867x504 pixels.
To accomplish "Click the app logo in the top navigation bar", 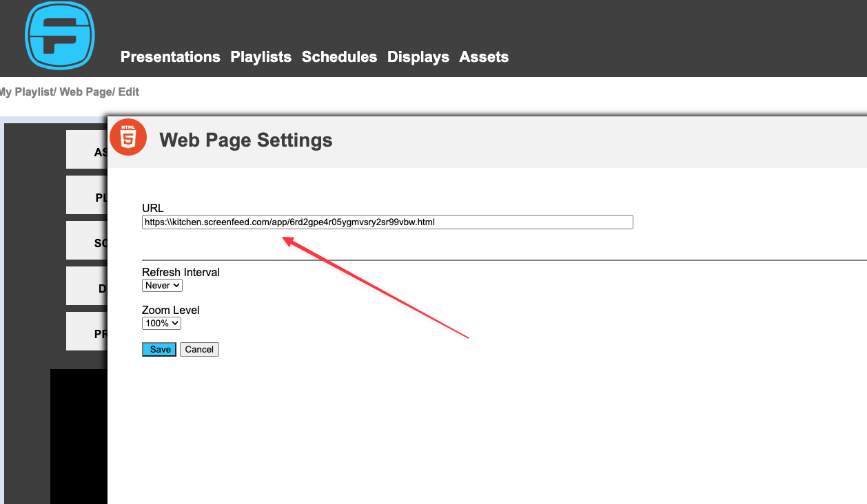I will (x=59, y=36).
